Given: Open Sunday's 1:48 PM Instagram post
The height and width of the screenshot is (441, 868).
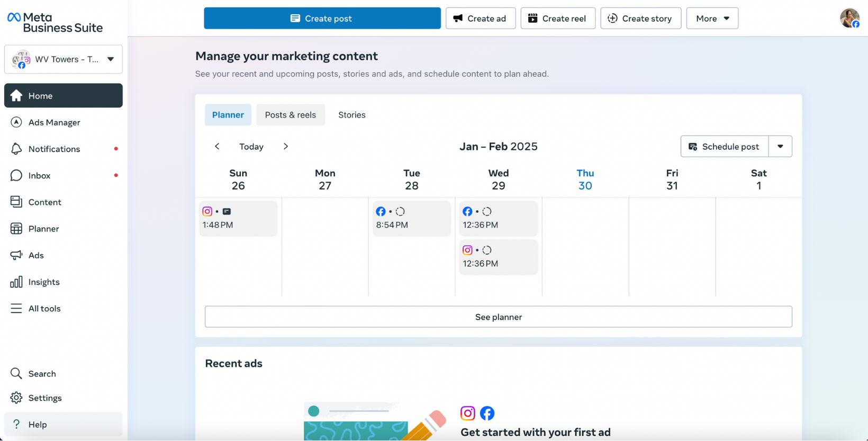Looking at the screenshot, I should 238,219.
